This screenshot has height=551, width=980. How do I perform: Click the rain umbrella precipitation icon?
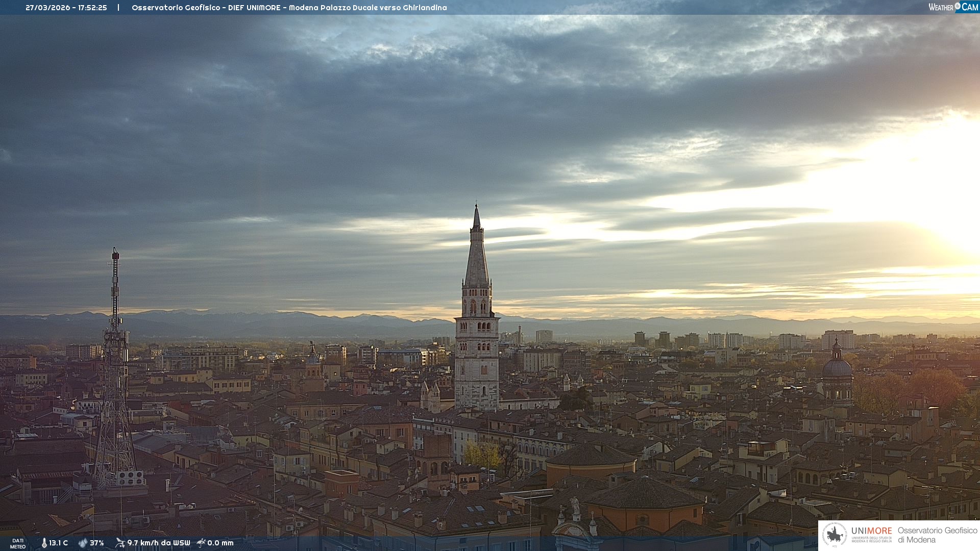pyautogui.click(x=201, y=543)
